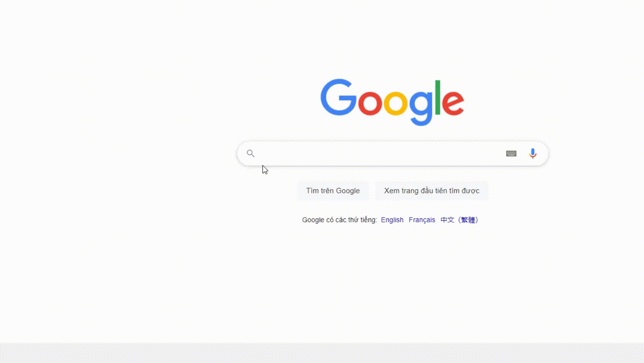
Task: Open the virtual keyboard input tool
Action: pos(511,153)
